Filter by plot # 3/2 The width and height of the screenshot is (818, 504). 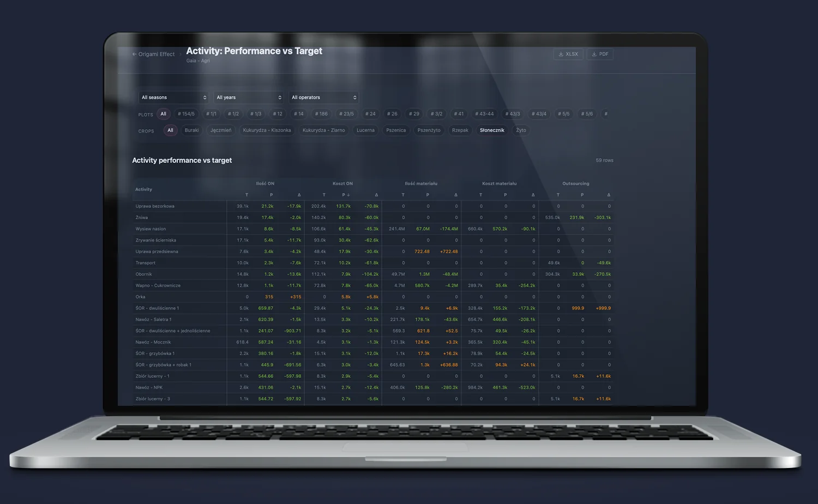click(436, 114)
